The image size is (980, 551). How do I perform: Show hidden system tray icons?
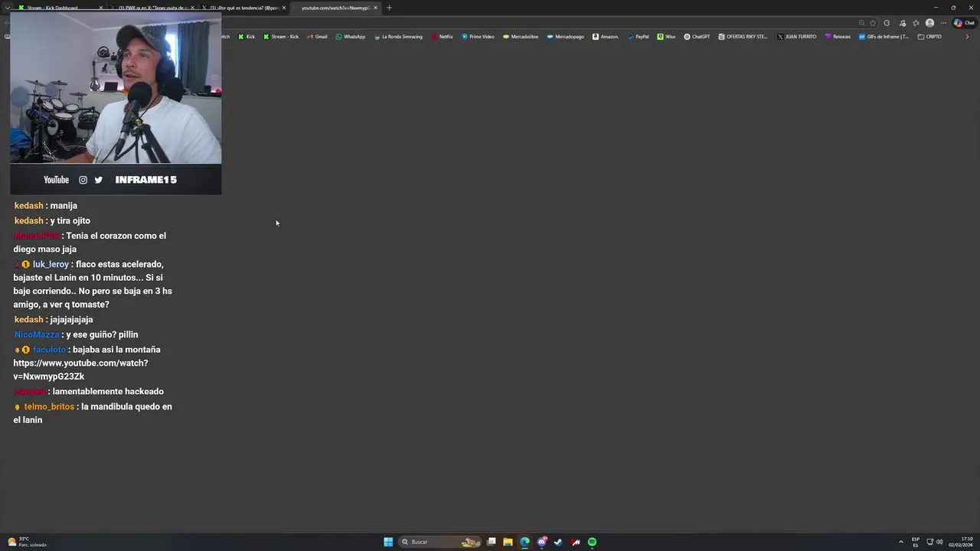click(901, 542)
